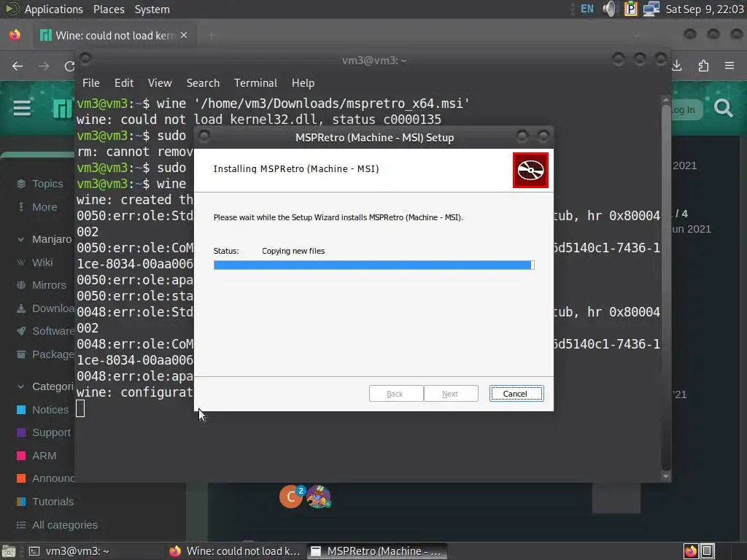747x560 pixels.
Task: Open the Tutorials category
Action: [x=46, y=502]
